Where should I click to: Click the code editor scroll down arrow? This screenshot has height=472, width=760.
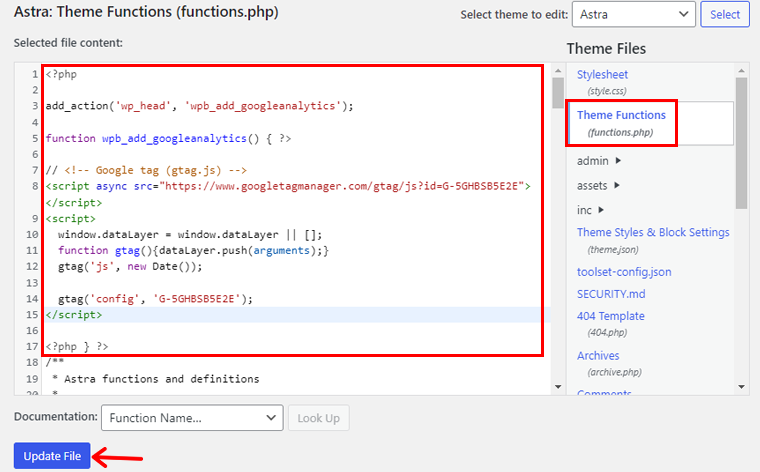pos(558,387)
